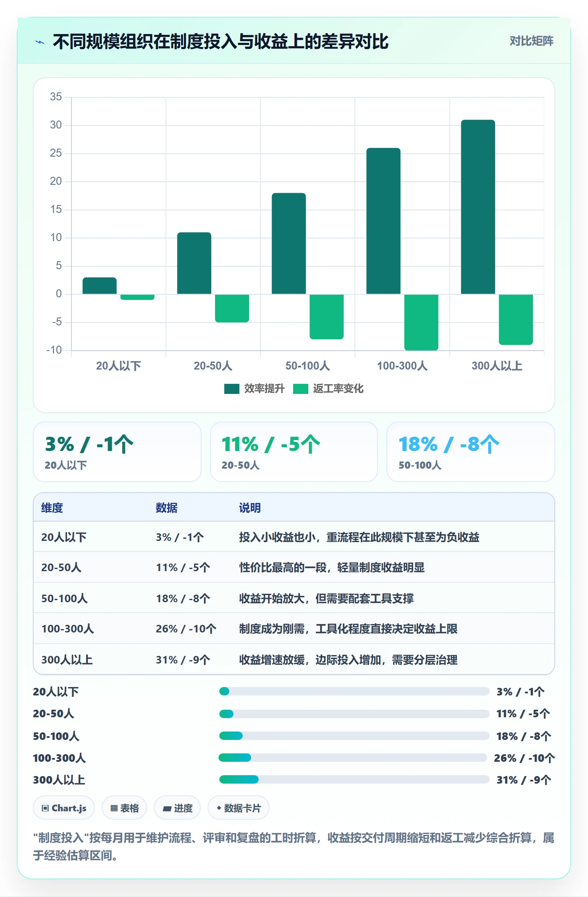Screen dimensions: 588x897
Task: Select the 表格 tag chip
Action: 124,808
